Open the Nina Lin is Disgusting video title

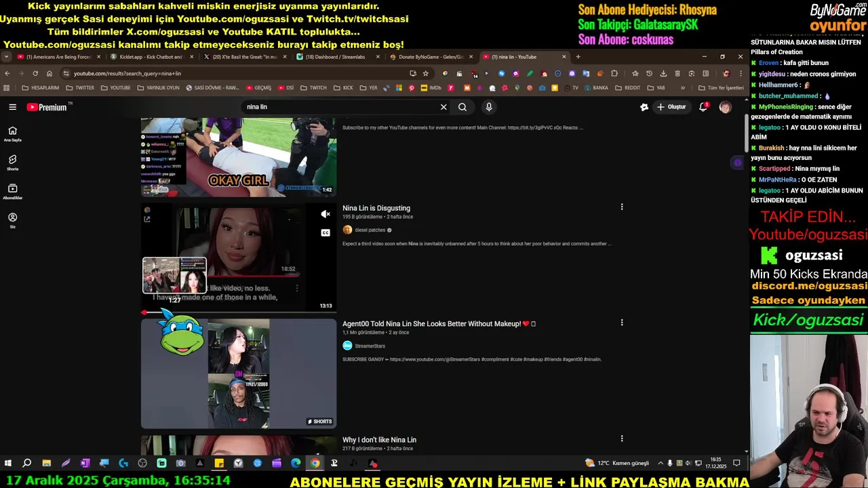point(376,208)
